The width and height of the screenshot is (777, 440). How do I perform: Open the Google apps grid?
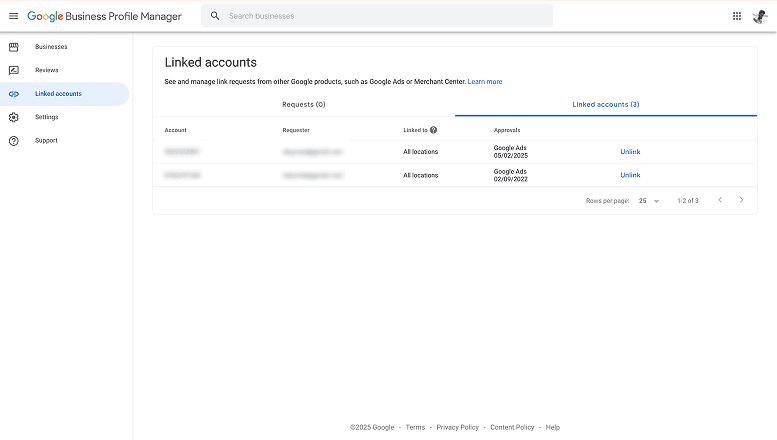(x=737, y=16)
